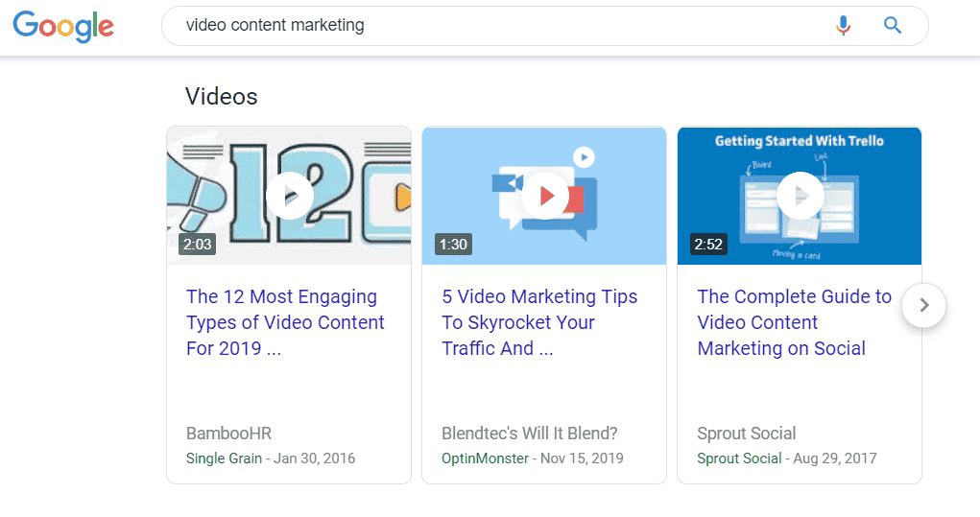Viewport: 980px width, 517px height.
Task: Play the 'Getting Started With Trello' video
Action: point(800,196)
